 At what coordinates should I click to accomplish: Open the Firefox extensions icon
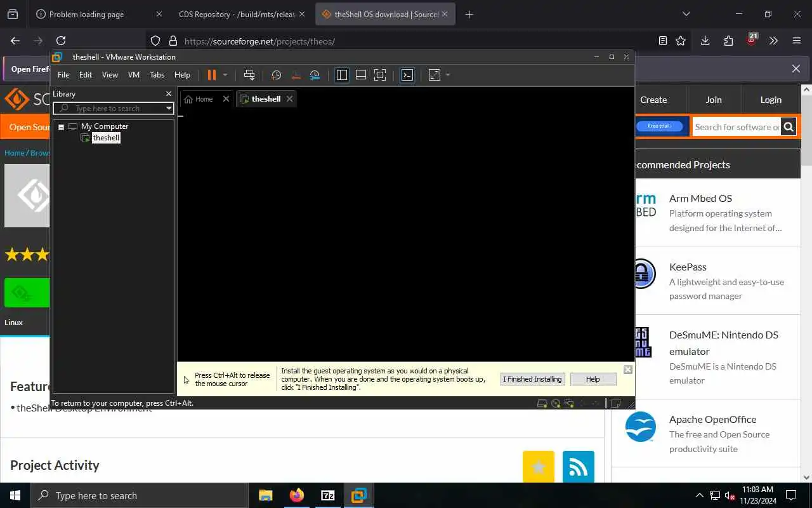[x=728, y=41]
